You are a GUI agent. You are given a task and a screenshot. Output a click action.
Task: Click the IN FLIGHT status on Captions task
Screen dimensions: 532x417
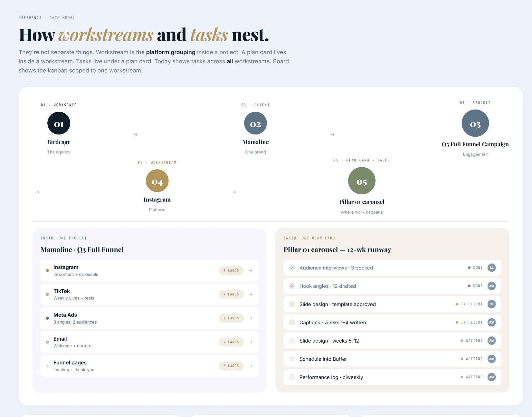pyautogui.click(x=469, y=322)
